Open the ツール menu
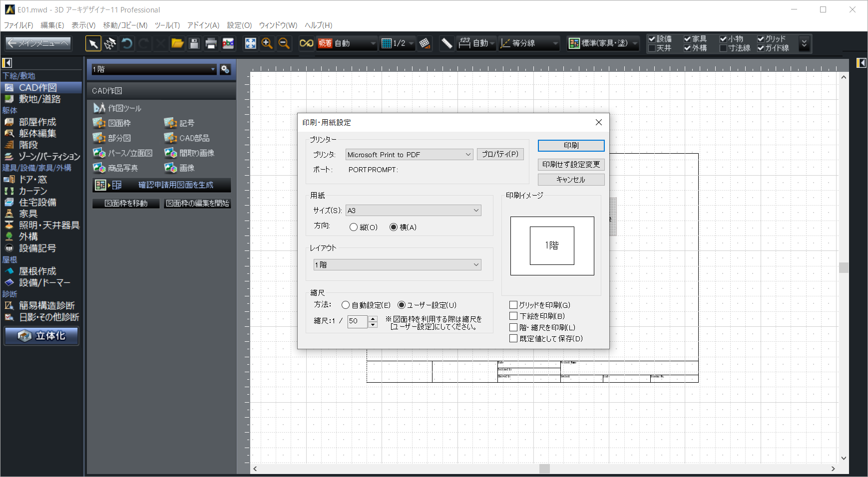The height and width of the screenshot is (477, 868). point(167,25)
